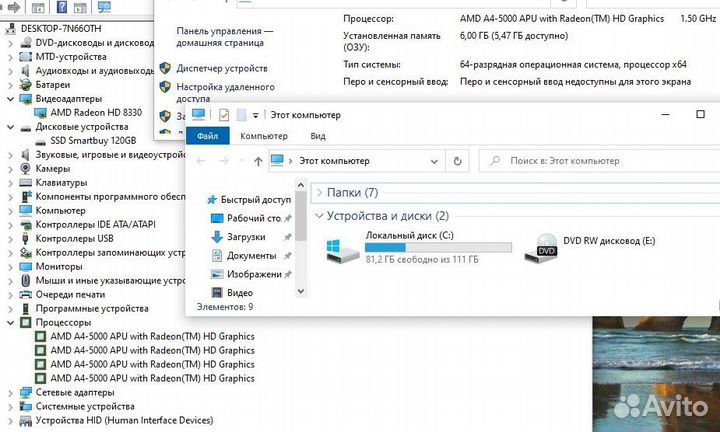720x432 pixels.
Task: Click the search field Поиск в: Этот компьютер
Action: (599, 161)
